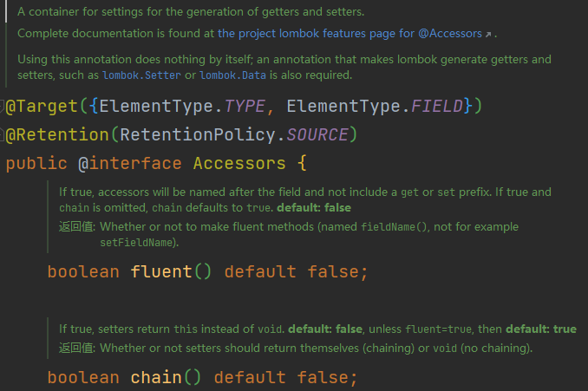This screenshot has width=588, height=391.
Task: Click the Accessors interface name
Action: point(239,164)
